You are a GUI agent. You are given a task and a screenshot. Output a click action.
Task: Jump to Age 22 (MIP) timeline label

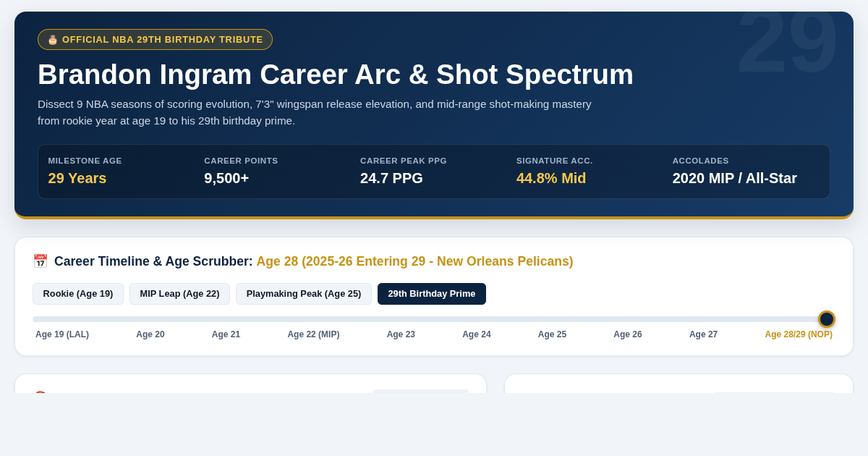(x=313, y=334)
